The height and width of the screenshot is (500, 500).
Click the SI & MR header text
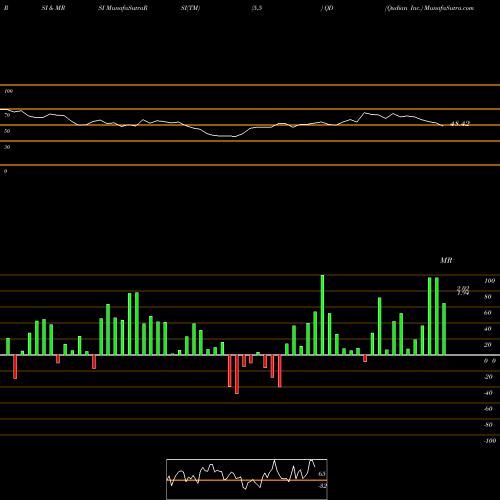pyautogui.click(x=53, y=8)
